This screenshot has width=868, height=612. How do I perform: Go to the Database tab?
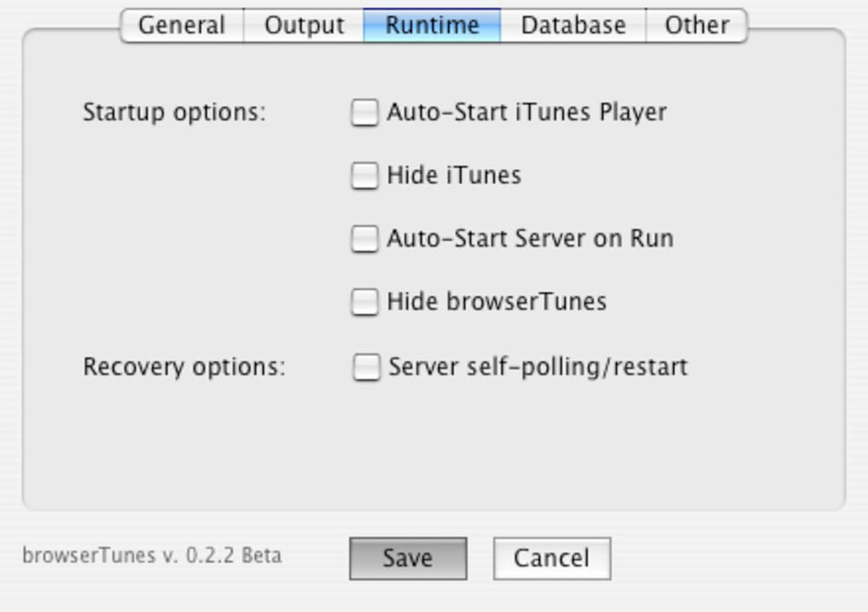tap(573, 26)
